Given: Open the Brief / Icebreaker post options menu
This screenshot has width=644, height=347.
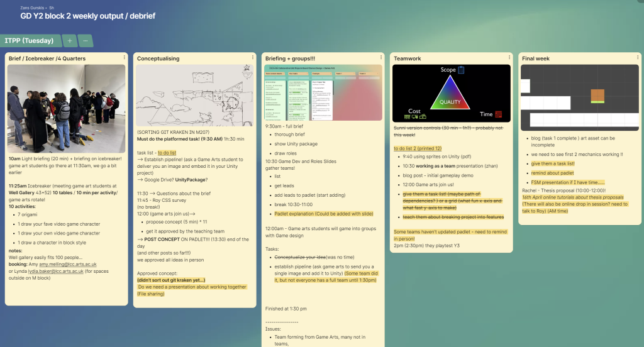Looking at the screenshot, I should coord(125,58).
